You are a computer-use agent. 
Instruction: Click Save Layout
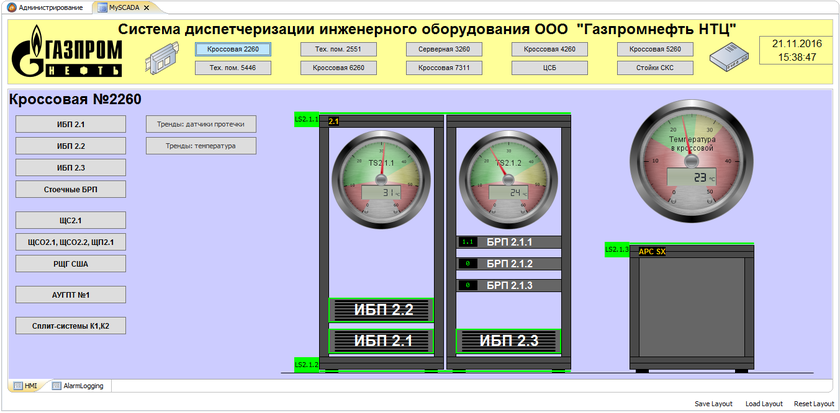pyautogui.click(x=716, y=404)
